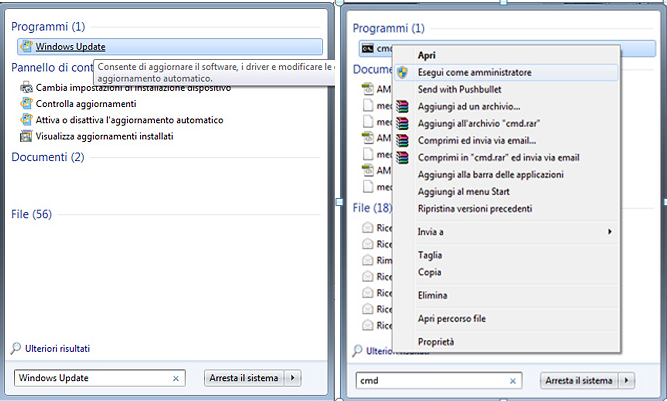Viewport: 667px width, 401px height.
Task: Click the Programmi (1) header in left menu
Action: [x=48, y=26]
